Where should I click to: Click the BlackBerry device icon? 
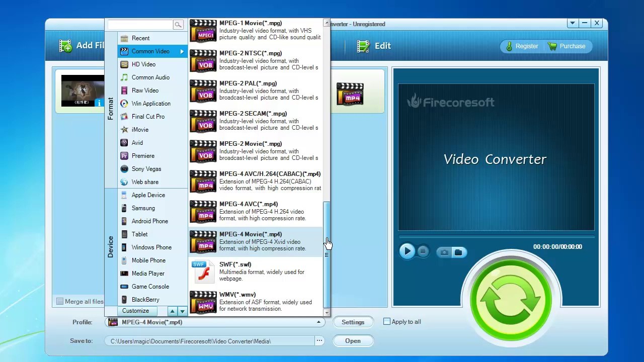124,300
